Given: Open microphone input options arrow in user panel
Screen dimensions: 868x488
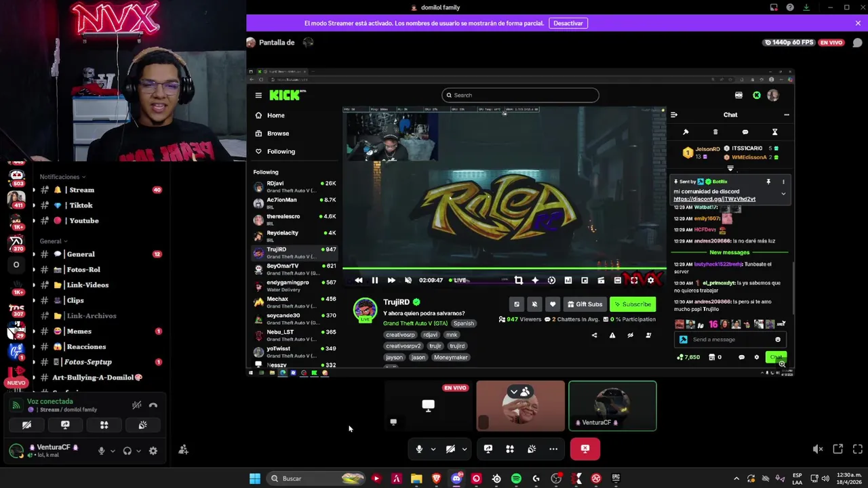Looking at the screenshot, I should pyautogui.click(x=113, y=451).
